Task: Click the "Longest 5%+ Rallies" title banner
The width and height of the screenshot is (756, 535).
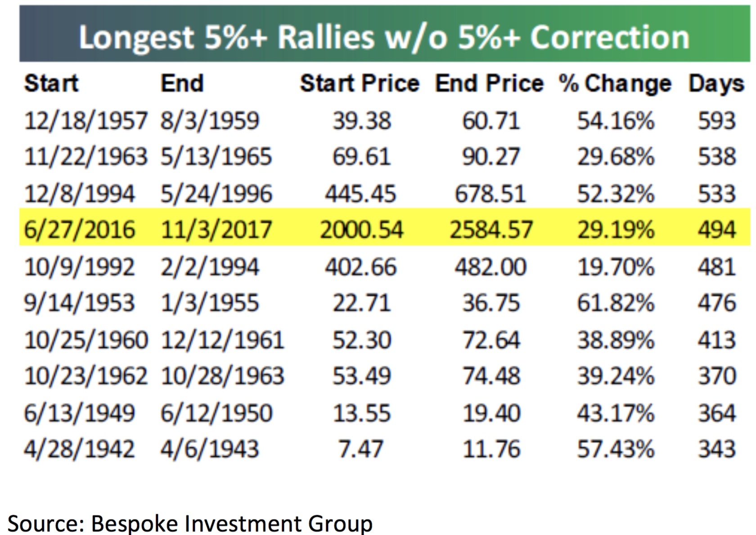Action: [384, 36]
